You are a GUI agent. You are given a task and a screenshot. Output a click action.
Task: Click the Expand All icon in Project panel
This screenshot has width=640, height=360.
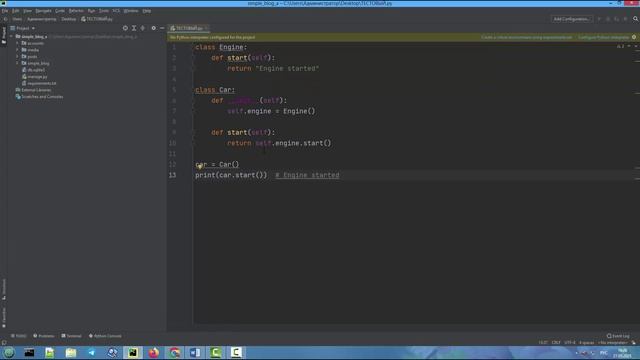(x=134, y=28)
